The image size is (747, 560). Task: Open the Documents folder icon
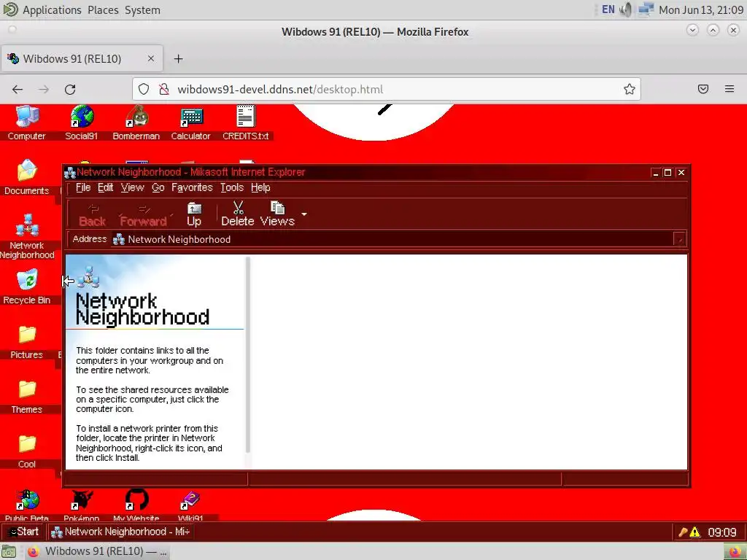(x=27, y=177)
